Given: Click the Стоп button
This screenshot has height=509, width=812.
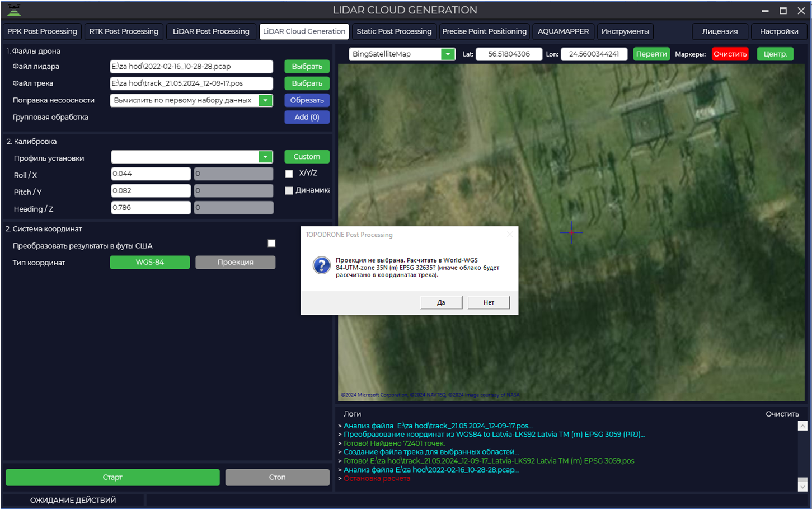Looking at the screenshot, I should (277, 477).
